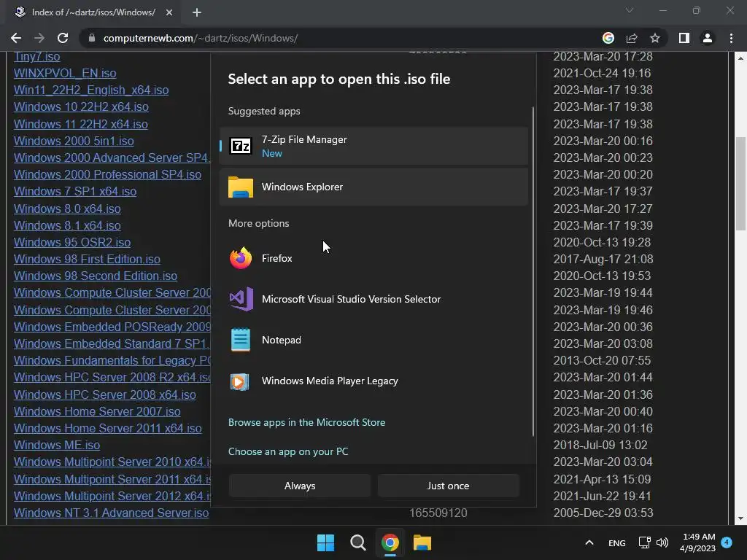Open the Windows Start menu
Image resolution: width=747 pixels, height=560 pixels.
tap(326, 542)
